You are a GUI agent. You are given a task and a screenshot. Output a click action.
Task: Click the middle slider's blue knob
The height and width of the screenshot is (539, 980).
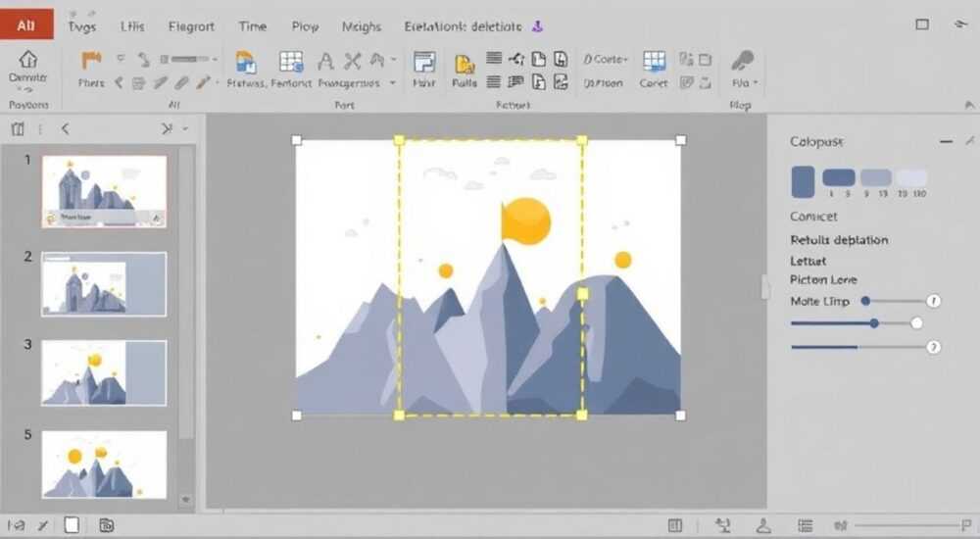point(874,323)
